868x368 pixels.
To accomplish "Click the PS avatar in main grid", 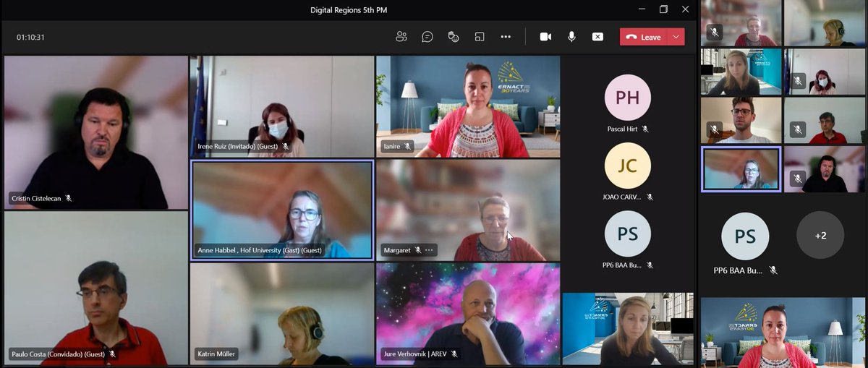I will pyautogui.click(x=627, y=234).
